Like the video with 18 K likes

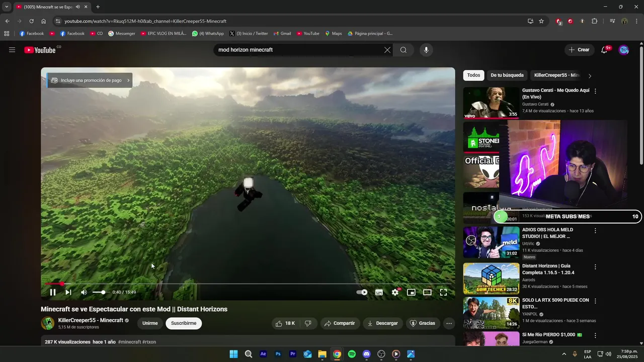285,323
